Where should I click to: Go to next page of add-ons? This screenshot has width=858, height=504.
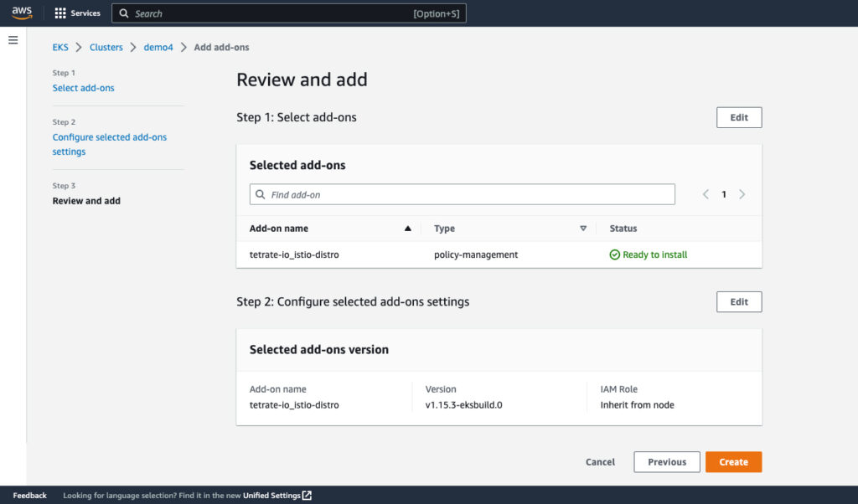[742, 194]
